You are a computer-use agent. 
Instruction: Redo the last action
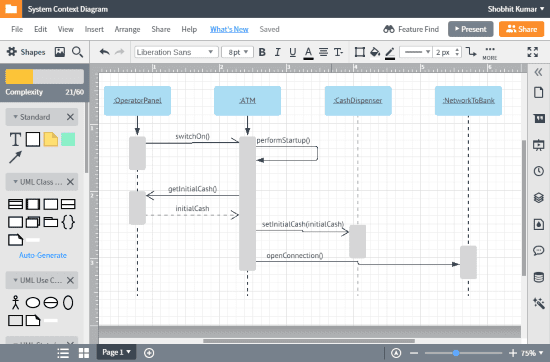[x=120, y=52]
